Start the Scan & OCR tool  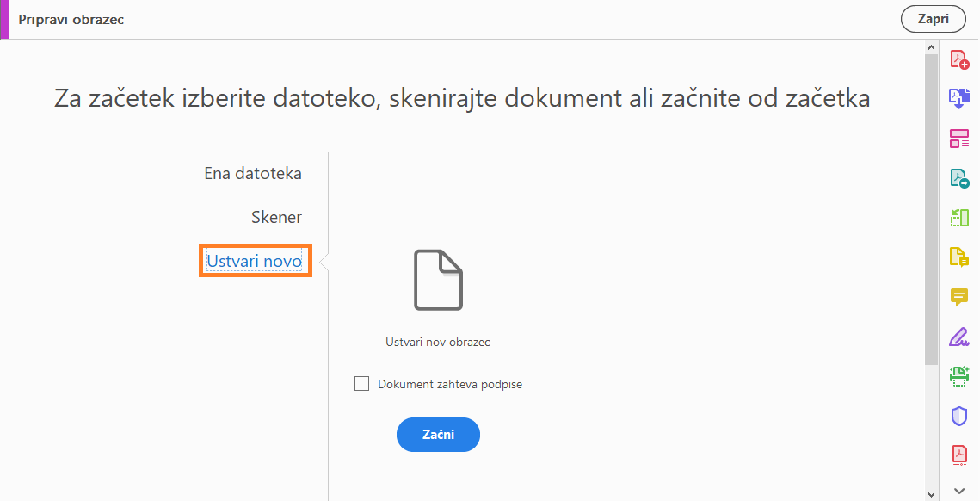tap(959, 376)
